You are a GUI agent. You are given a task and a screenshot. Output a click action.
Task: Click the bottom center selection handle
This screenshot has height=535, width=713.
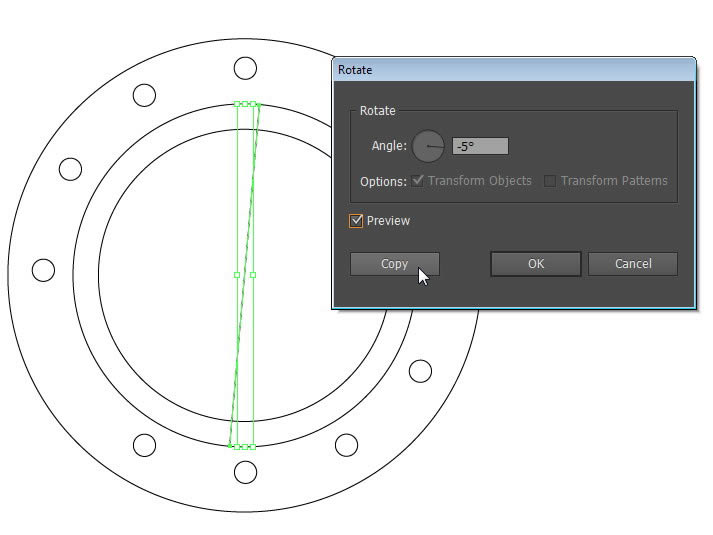pos(245,447)
